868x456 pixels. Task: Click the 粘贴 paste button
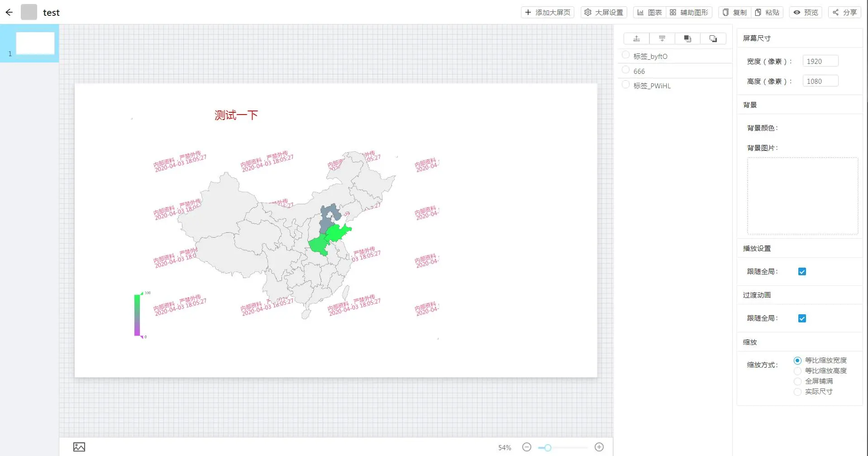(x=767, y=12)
